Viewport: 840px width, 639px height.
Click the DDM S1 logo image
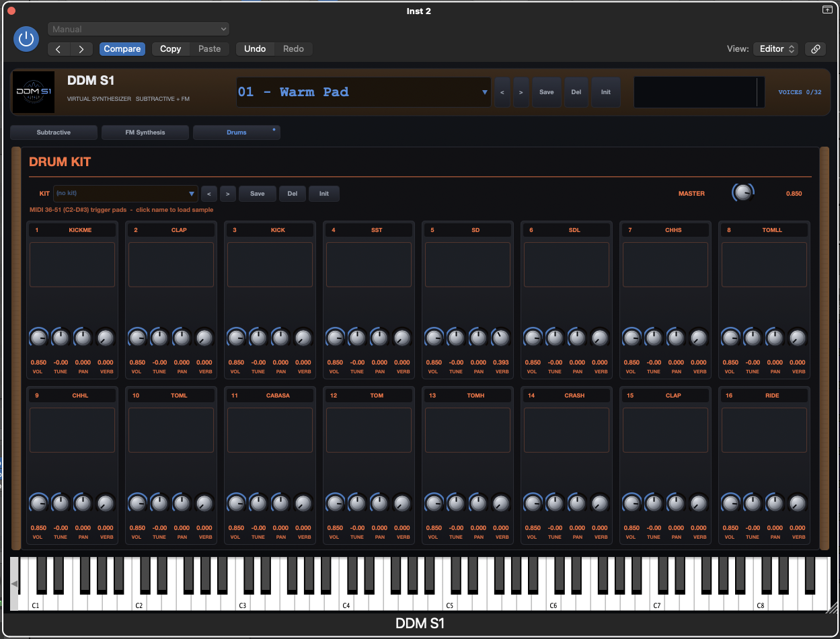click(34, 92)
